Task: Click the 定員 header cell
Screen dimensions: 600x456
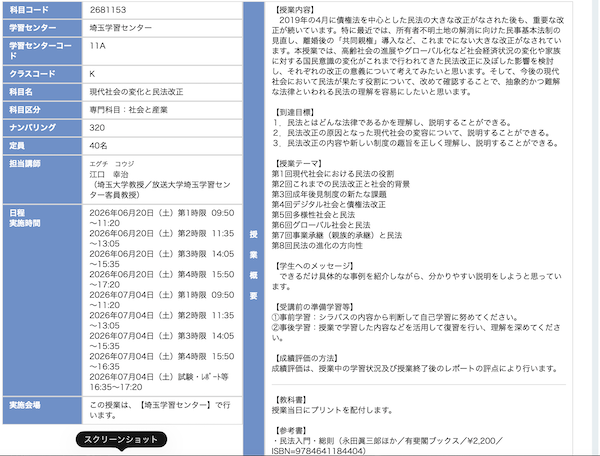Action: 42,146
